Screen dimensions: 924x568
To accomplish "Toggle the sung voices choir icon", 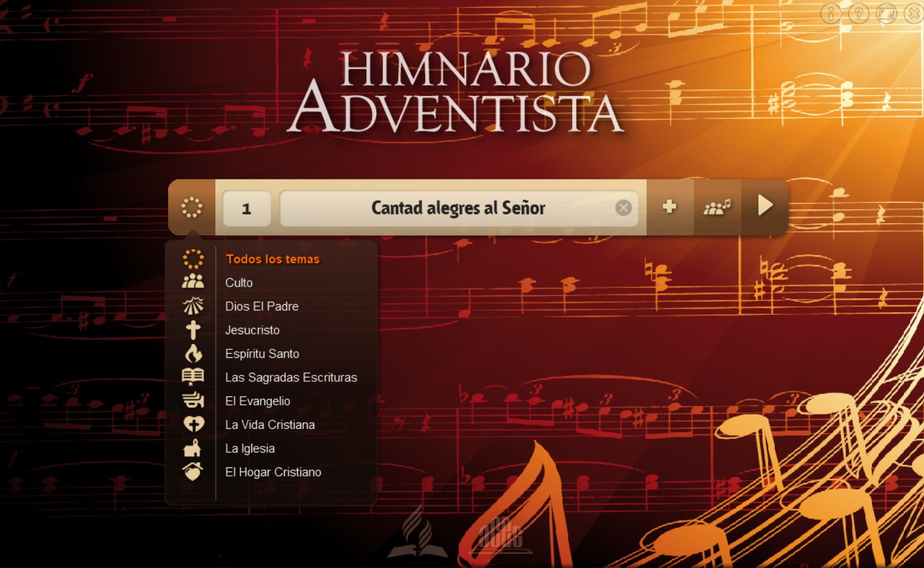I will point(716,208).
